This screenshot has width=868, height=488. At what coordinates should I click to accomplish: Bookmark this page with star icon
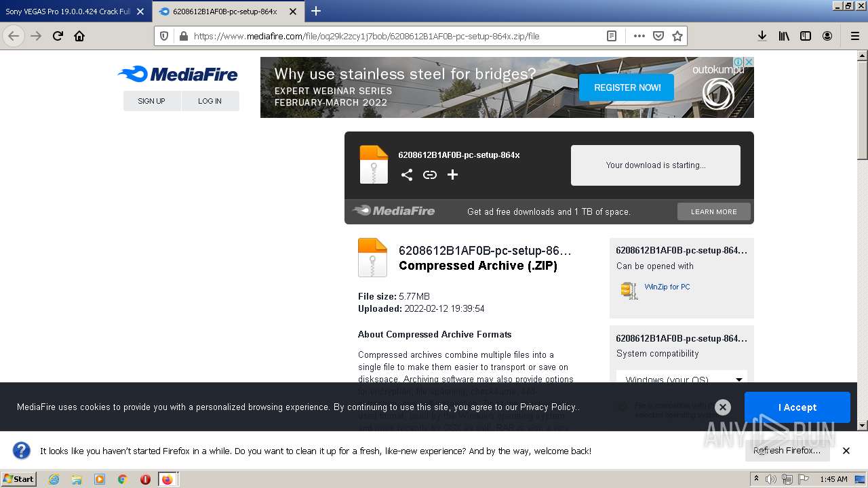point(677,36)
